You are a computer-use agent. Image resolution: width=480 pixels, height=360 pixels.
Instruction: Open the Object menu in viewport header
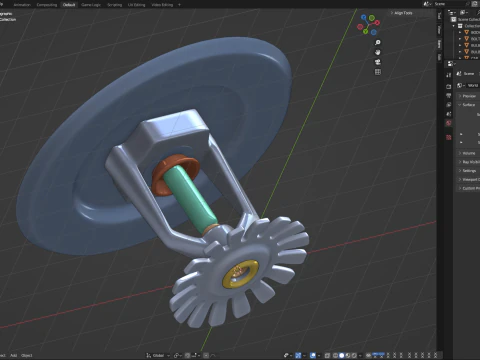point(27,355)
